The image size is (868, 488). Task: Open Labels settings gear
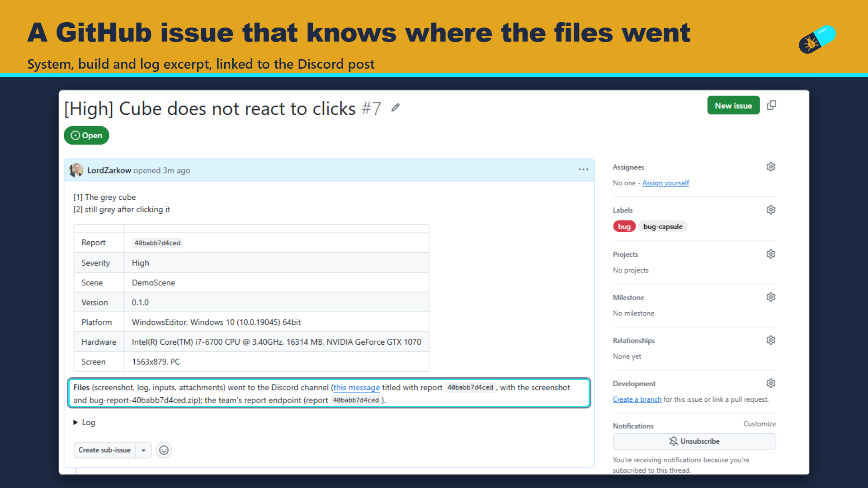771,210
